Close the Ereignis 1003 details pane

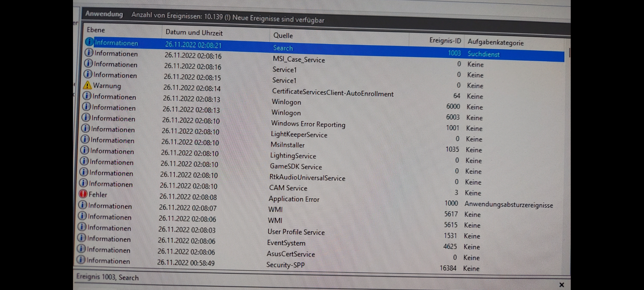point(561,285)
